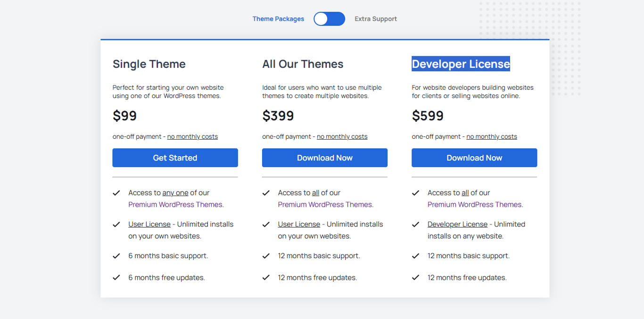Click checkmark beside All Our Themes '12 months free updates'
The height and width of the screenshot is (319, 644).
266,277
